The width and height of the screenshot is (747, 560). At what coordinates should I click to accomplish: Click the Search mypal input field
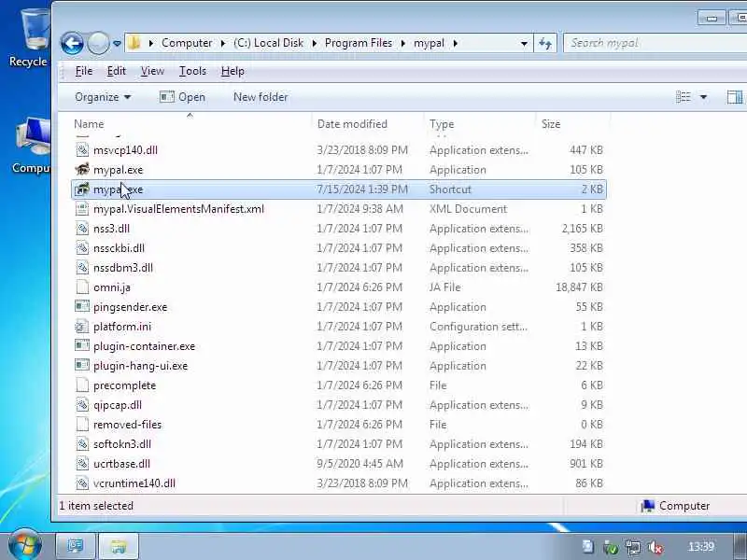[x=655, y=43]
